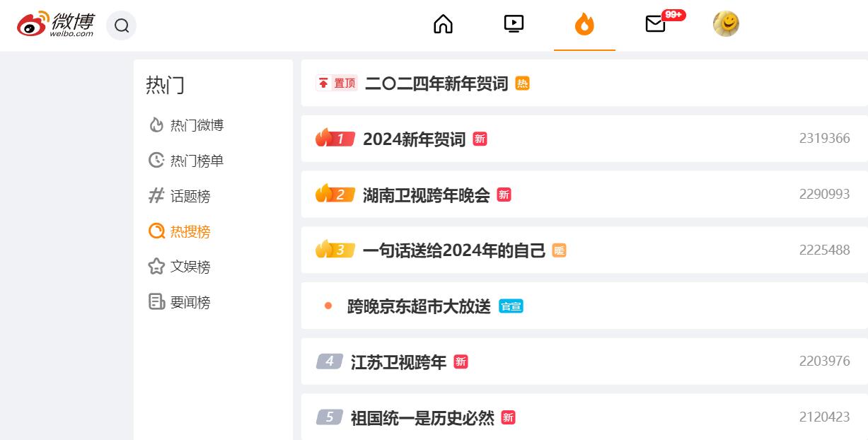Click 一句话送给2024年的自己 topic
Image resolution: width=868 pixels, height=440 pixels.
click(453, 250)
